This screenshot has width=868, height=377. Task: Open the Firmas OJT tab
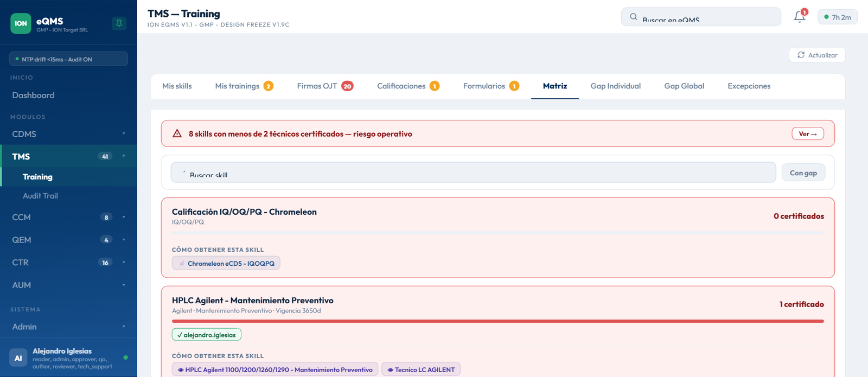click(325, 86)
